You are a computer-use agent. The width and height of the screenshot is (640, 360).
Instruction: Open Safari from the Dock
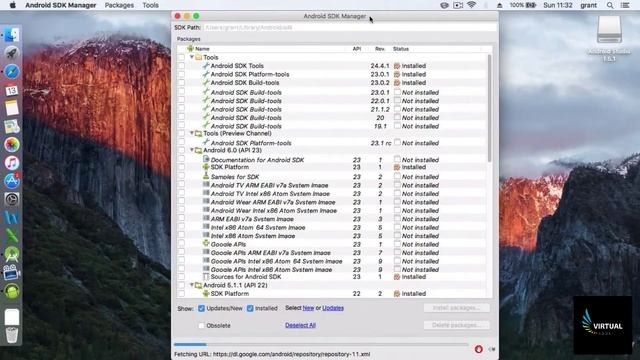coord(12,71)
